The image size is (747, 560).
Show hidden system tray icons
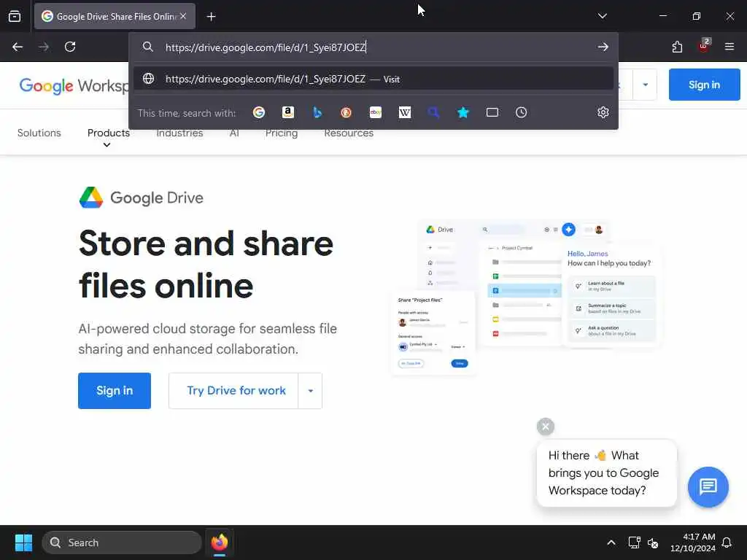[611, 542]
